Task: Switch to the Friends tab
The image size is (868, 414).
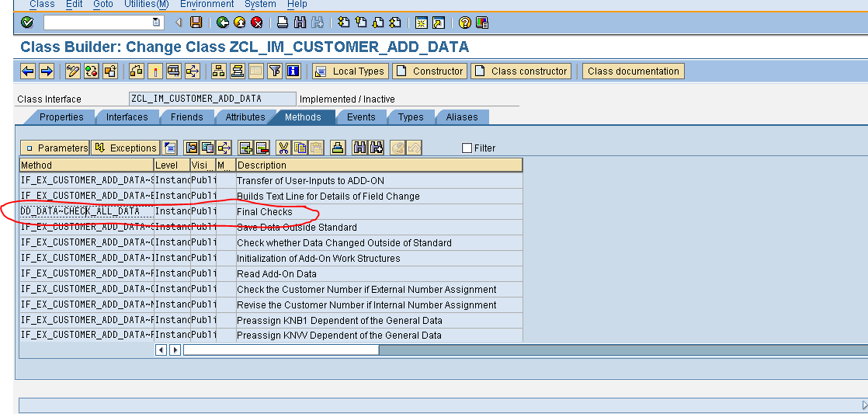Action: point(186,117)
